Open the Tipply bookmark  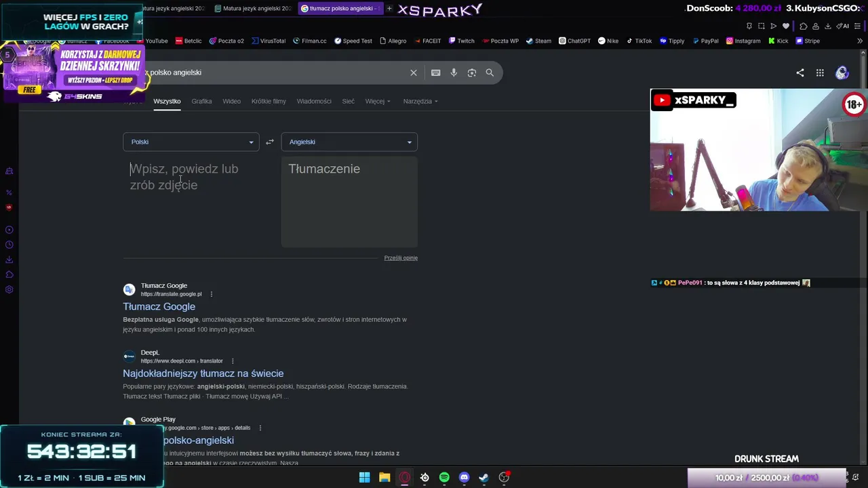click(x=673, y=41)
